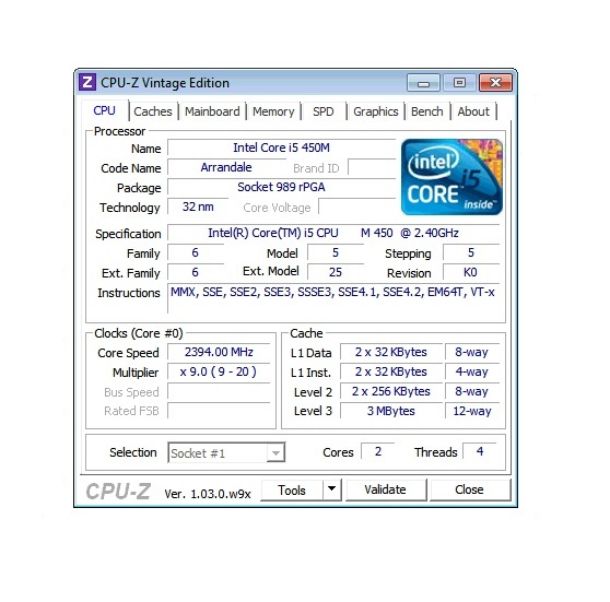Click the Multiplier value 'x 9.0 ( 9 - 20 )'
The image size is (610, 602).
pyautogui.click(x=219, y=372)
